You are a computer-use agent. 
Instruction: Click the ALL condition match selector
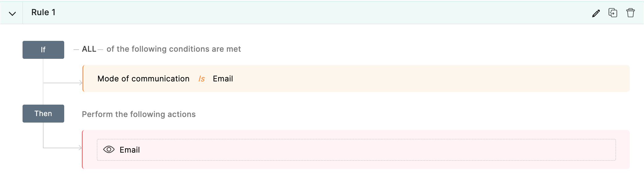click(x=89, y=49)
